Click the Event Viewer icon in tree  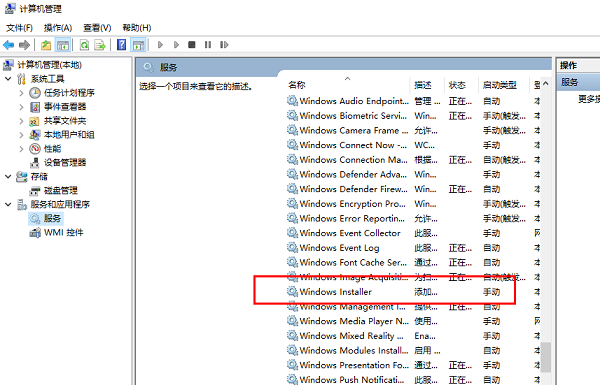pyautogui.click(x=35, y=107)
